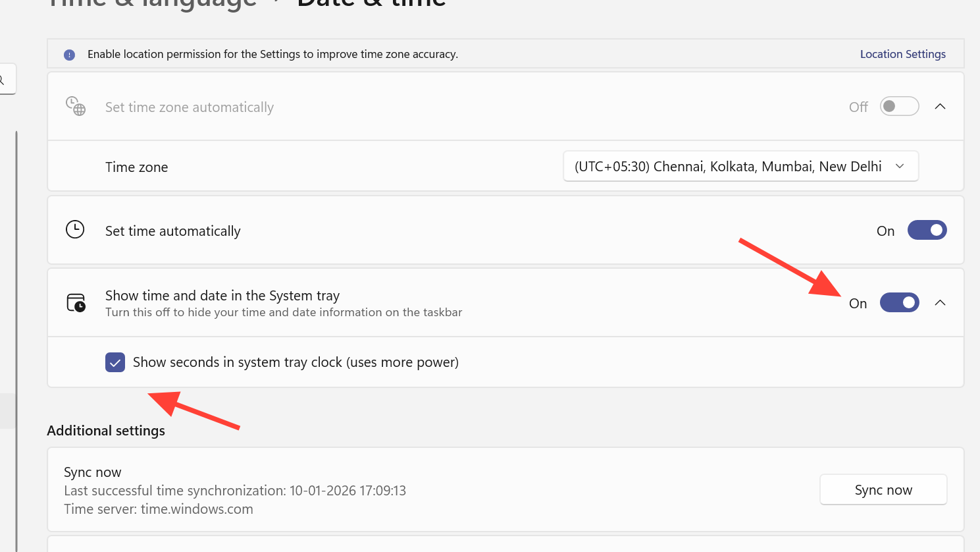Open the Time zone dropdown
The image size is (980, 552).
(740, 167)
